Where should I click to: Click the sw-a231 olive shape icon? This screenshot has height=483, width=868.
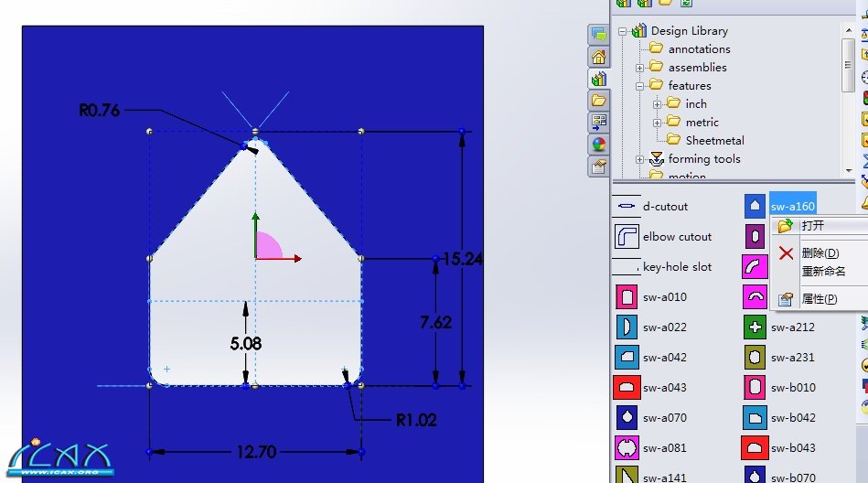pyautogui.click(x=755, y=358)
